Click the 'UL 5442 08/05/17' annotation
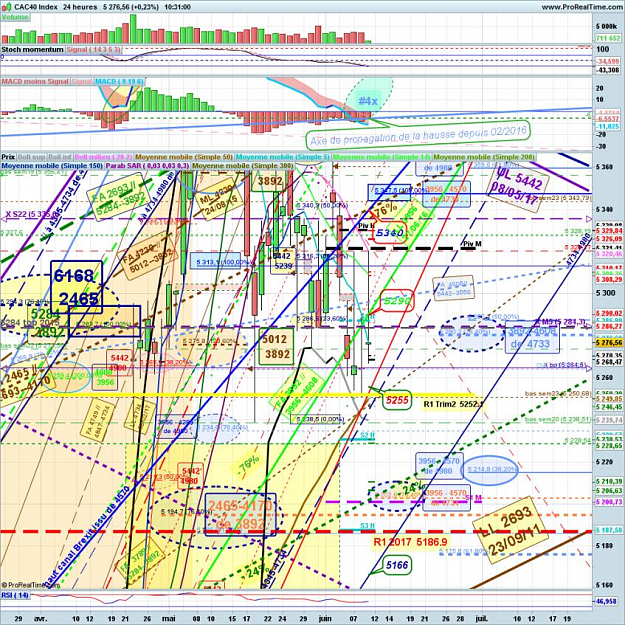Image resolution: width=625 pixels, height=625 pixels. (x=518, y=187)
